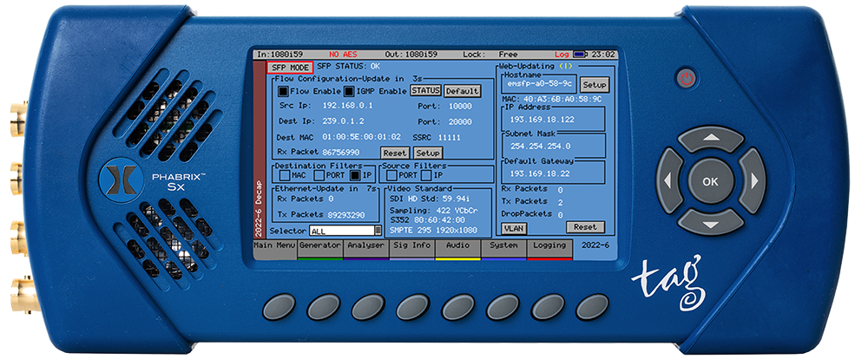
Task: Click the STATUS button in Flow Configuration
Action: pos(425,90)
